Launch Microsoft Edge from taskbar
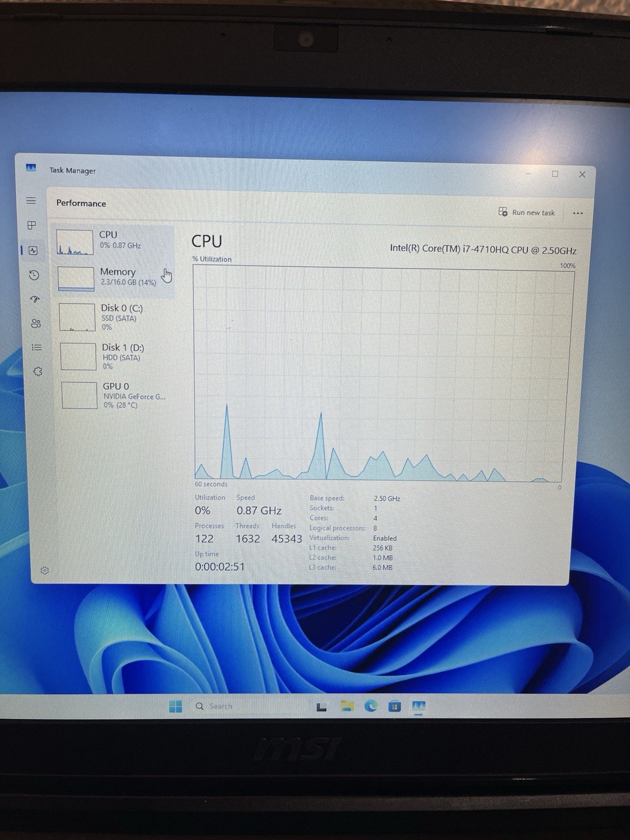The width and height of the screenshot is (630, 840). pyautogui.click(x=371, y=707)
